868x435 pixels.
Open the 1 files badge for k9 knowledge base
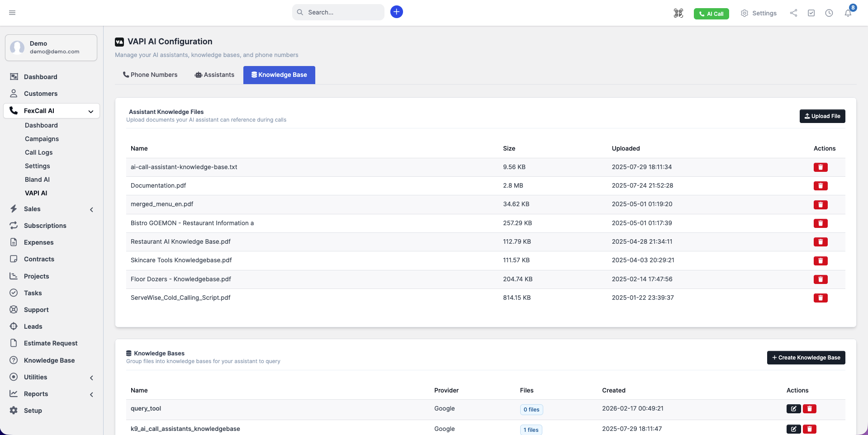tap(531, 430)
